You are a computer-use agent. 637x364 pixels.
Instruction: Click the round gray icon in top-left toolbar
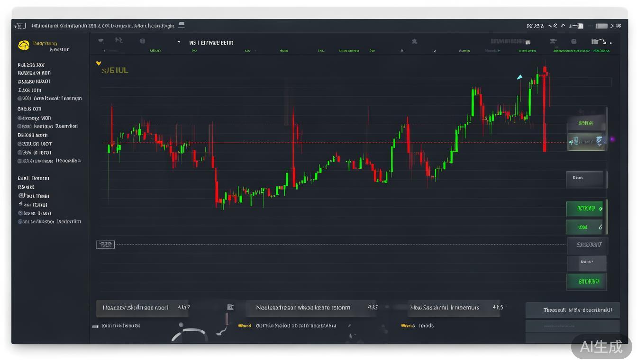click(x=142, y=41)
